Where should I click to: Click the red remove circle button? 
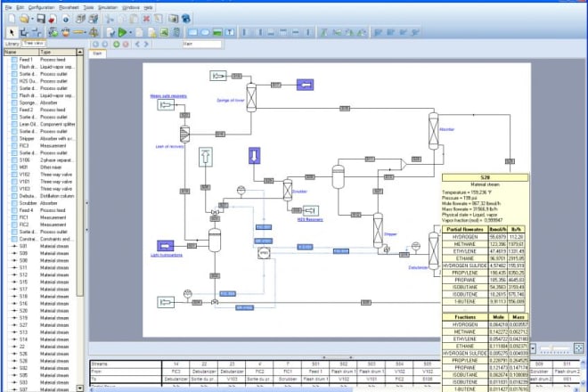pyautogui.click(x=126, y=45)
